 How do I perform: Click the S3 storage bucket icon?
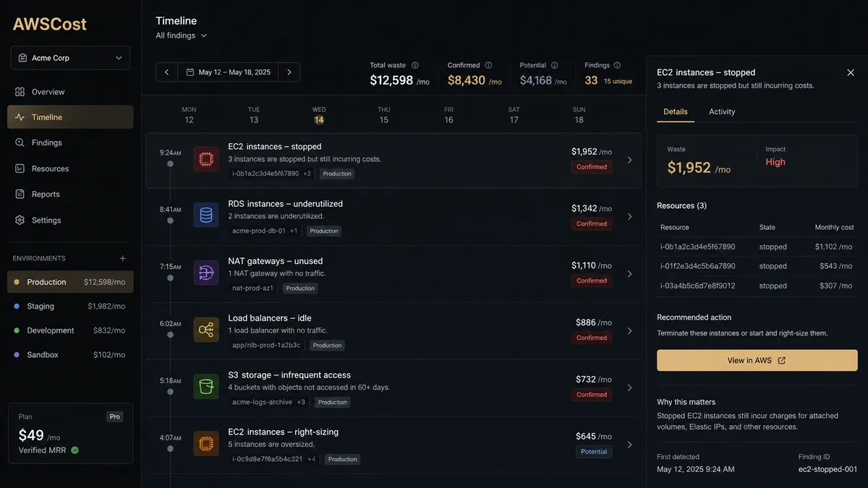point(206,387)
